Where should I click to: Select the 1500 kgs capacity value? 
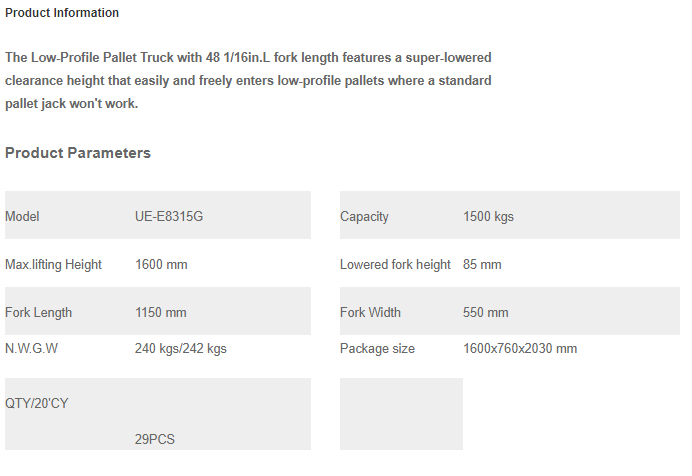[488, 217]
